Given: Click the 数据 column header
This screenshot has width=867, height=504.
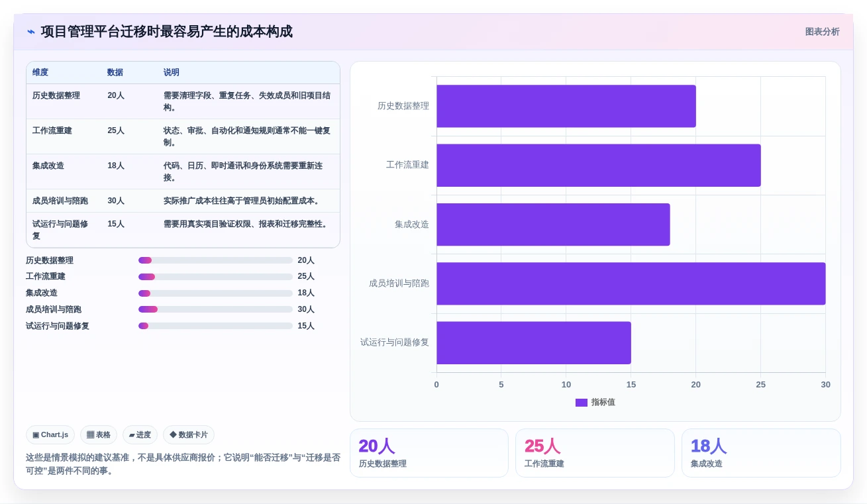Looking at the screenshot, I should (x=115, y=72).
